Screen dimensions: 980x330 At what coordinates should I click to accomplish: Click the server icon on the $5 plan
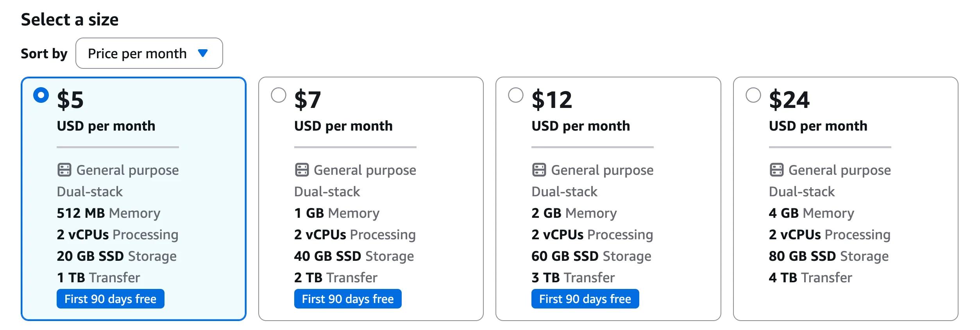click(x=64, y=170)
